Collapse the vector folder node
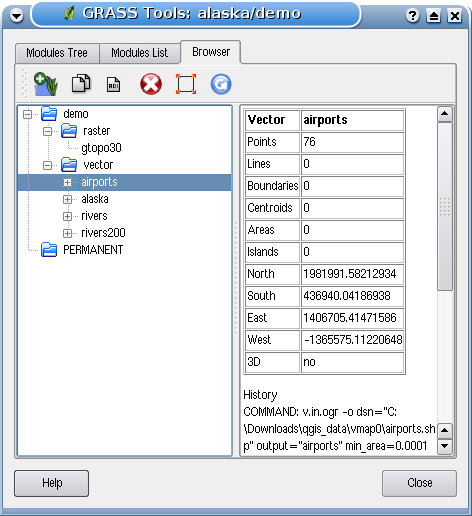This screenshot has width=472, height=516. 47,165
